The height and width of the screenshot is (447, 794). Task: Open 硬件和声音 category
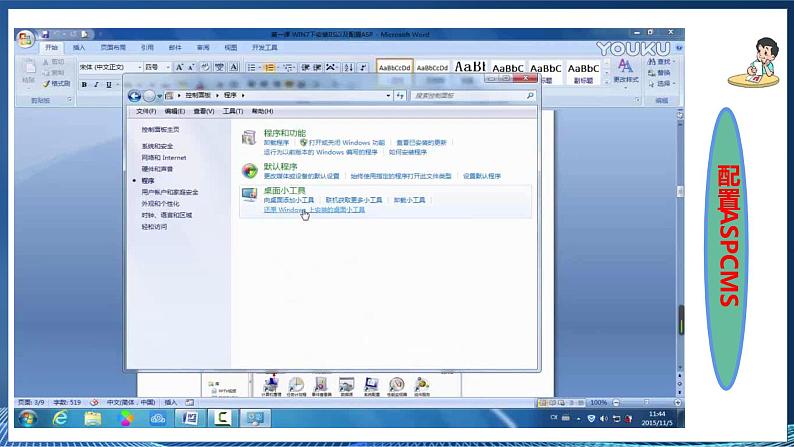[x=157, y=169]
